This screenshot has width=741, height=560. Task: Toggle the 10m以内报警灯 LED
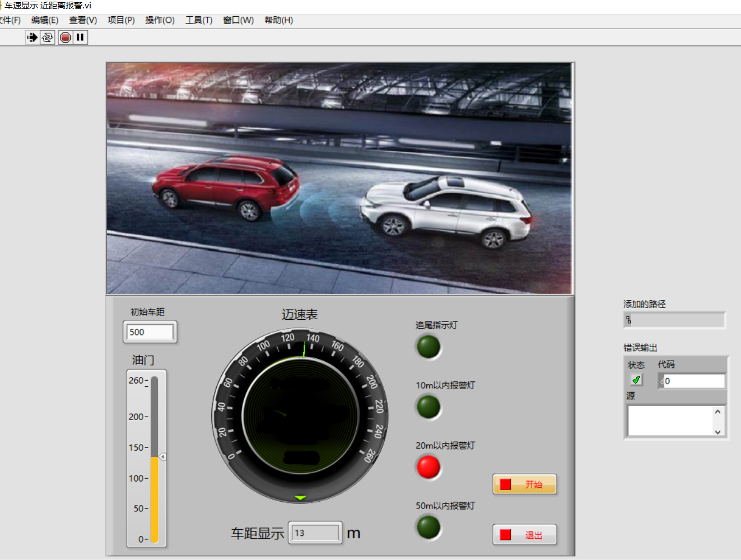coord(428,407)
